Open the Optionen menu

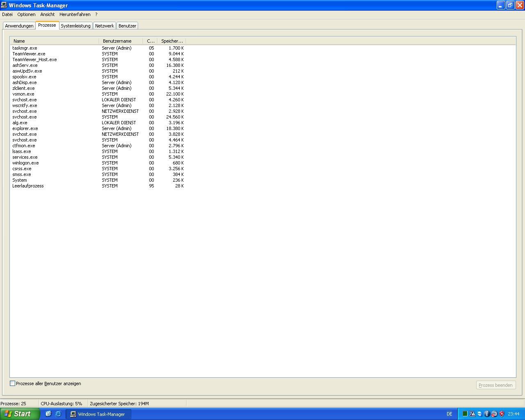pyautogui.click(x=26, y=14)
